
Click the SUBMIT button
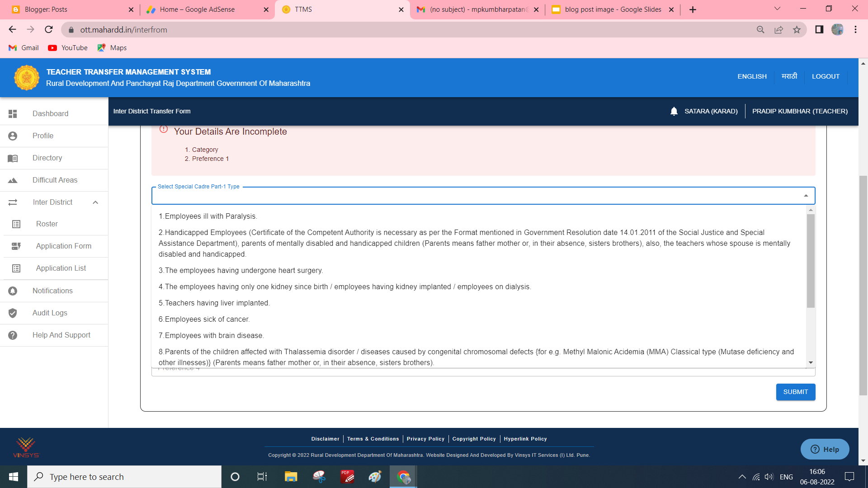coord(796,392)
